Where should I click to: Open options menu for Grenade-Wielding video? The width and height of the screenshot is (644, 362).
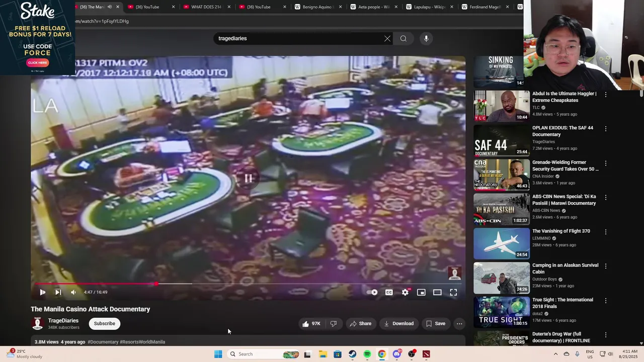(x=606, y=163)
